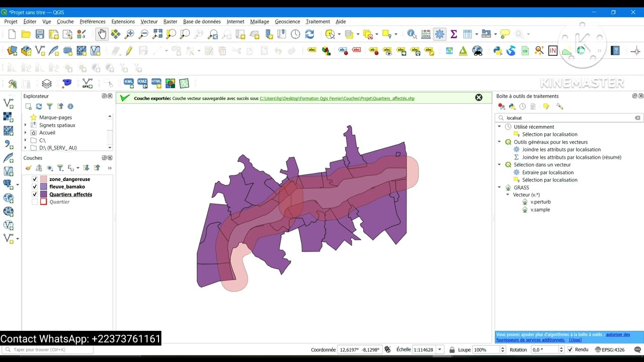
Task: Click the KML import tool icon
Action: (129, 83)
